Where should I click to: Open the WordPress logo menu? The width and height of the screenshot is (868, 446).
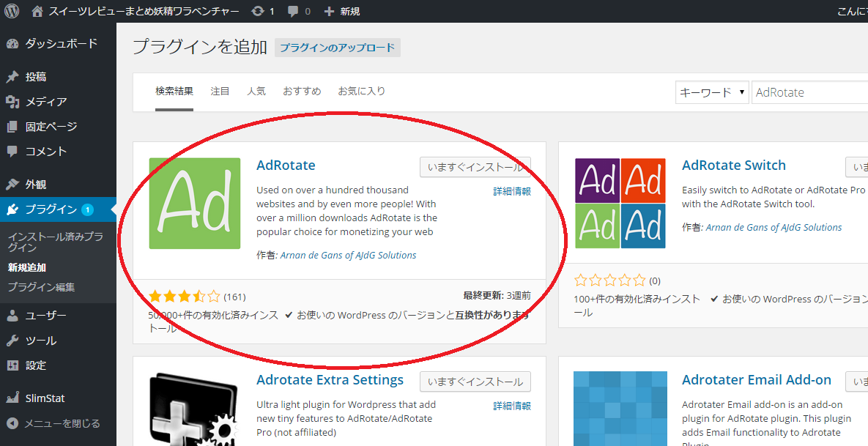tap(12, 11)
